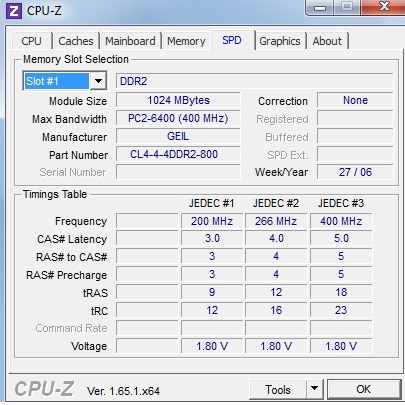Screen dimensions: 405x405
Task: Click the Module Size label
Action: (78, 101)
